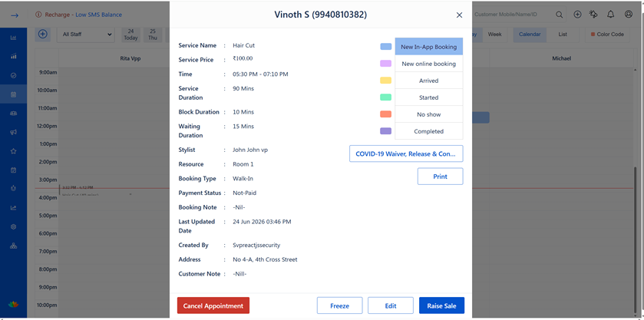Switch to Week view
Screen dimensions: 644x320
click(x=494, y=35)
